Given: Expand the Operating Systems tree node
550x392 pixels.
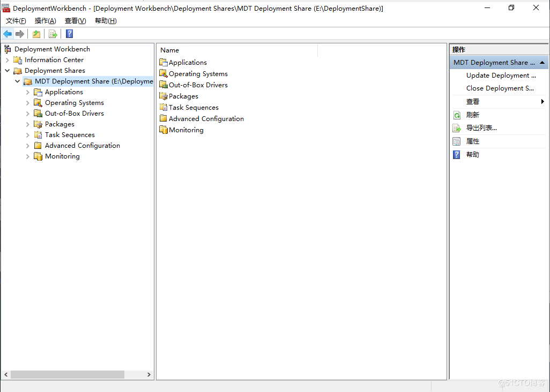Looking at the screenshot, I should (x=27, y=103).
